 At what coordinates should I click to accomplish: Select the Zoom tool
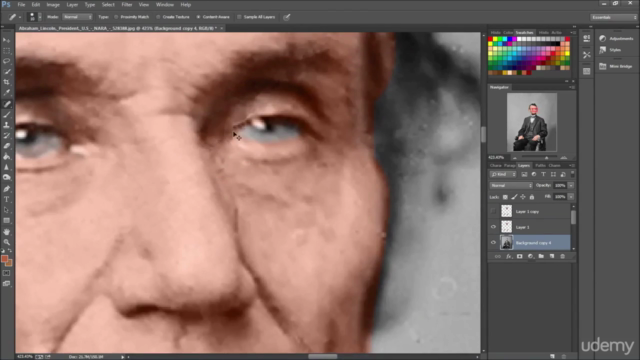coord(7,242)
